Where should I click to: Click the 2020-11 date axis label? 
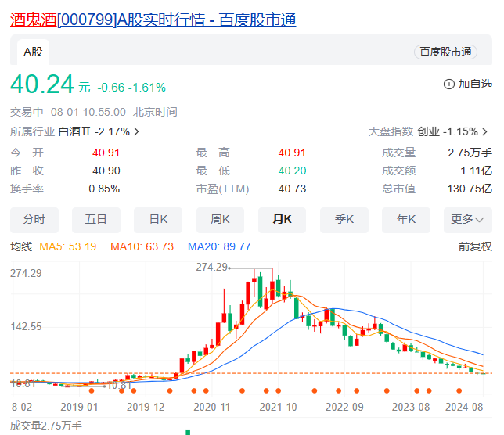(x=212, y=407)
